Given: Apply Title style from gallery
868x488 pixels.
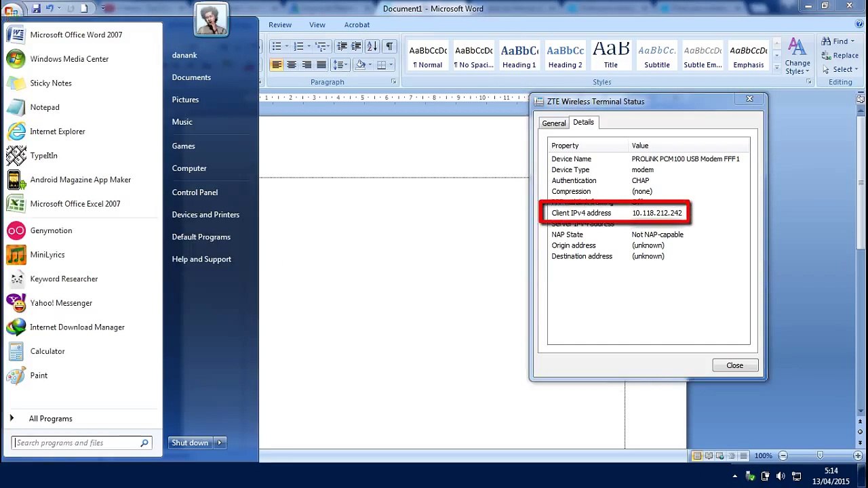Looking at the screenshot, I should click(611, 56).
